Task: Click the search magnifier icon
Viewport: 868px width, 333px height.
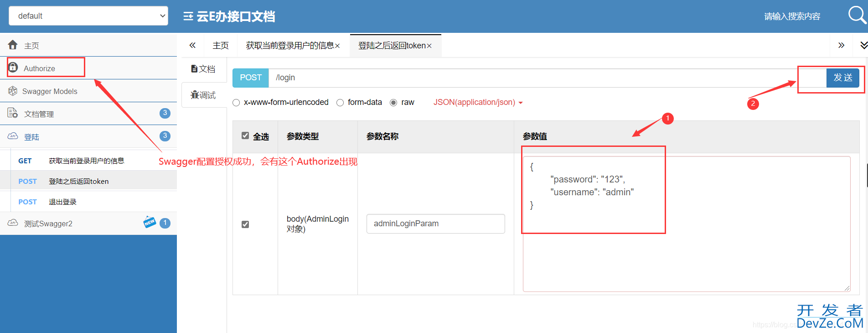Action: 856,15
